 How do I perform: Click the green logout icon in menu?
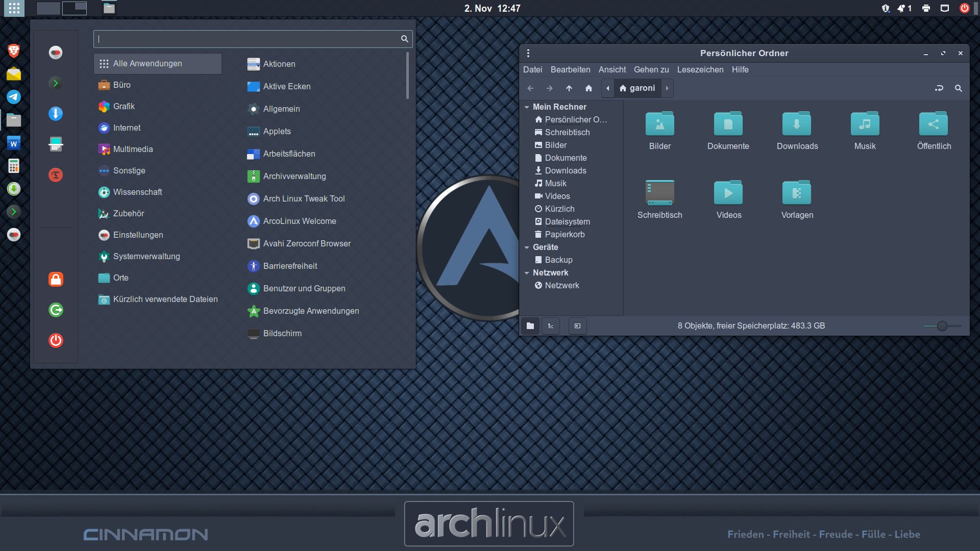click(x=56, y=310)
